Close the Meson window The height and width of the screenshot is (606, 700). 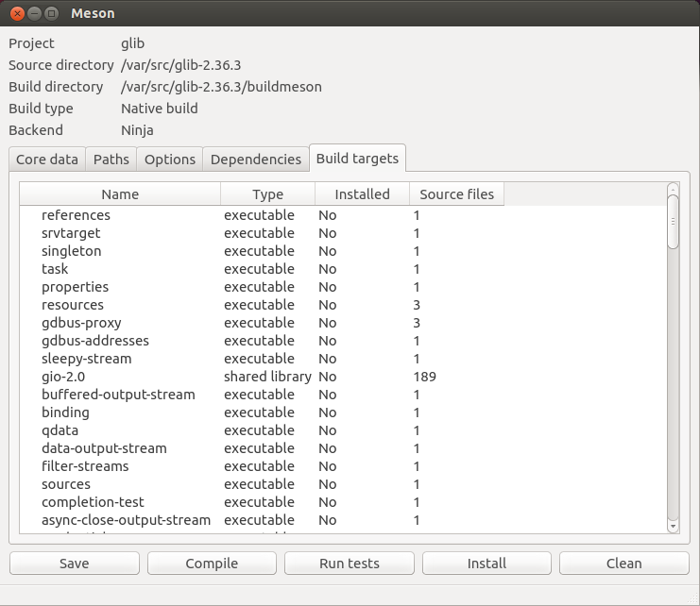tap(15, 13)
